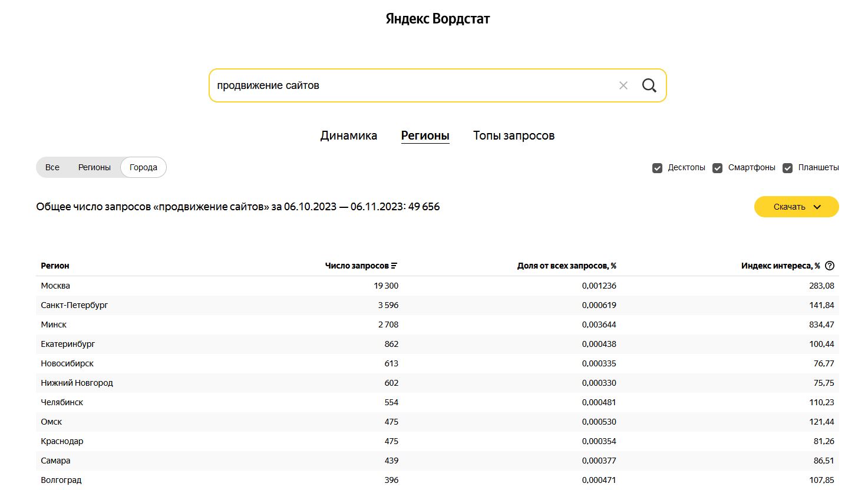The image size is (868, 490).
Task: Click the checkmark icon inside Десктопы checkbox
Action: 657,167
